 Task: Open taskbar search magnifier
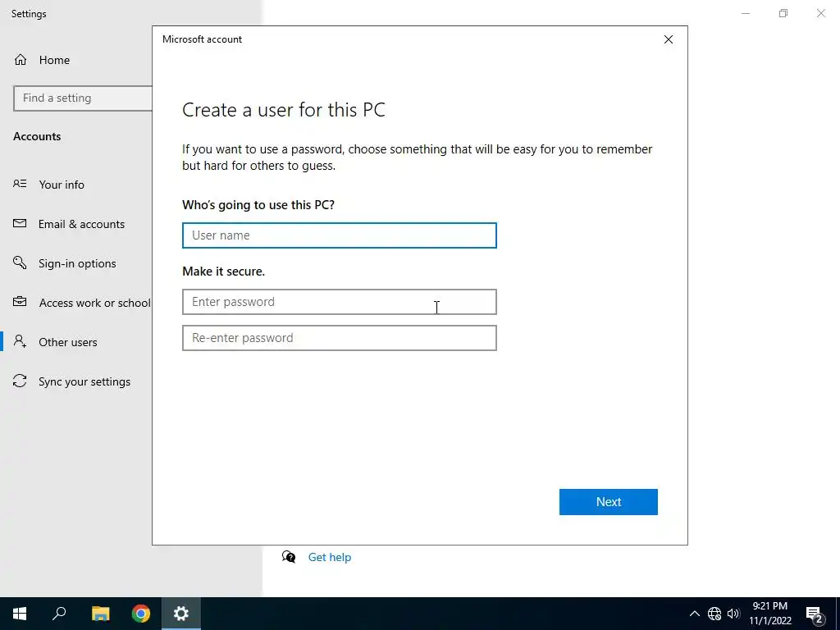pyautogui.click(x=59, y=614)
